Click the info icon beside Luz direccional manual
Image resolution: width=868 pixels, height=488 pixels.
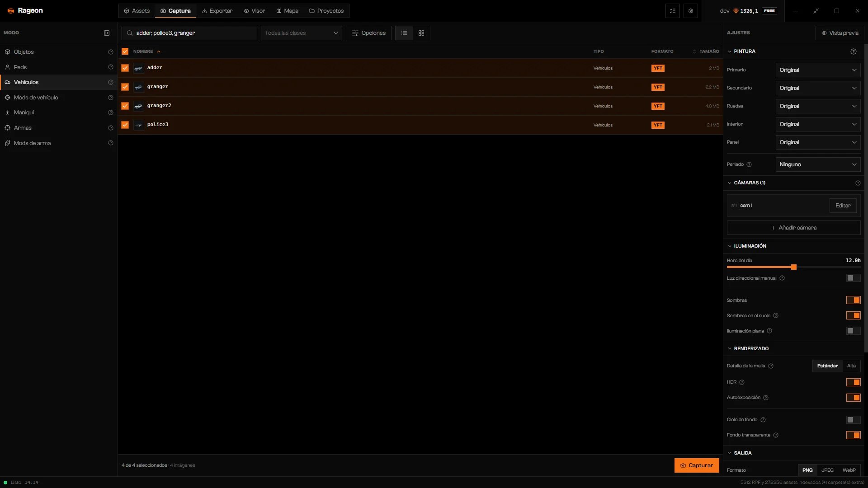click(x=782, y=278)
